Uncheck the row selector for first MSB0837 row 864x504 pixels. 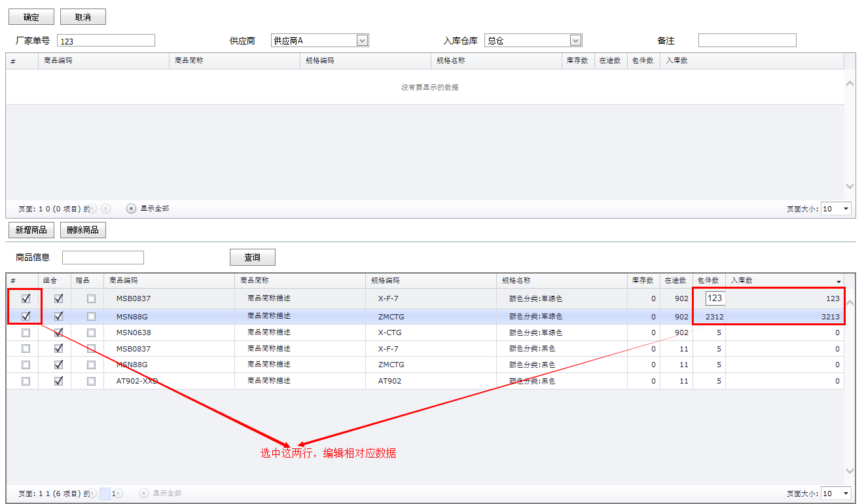(x=26, y=298)
